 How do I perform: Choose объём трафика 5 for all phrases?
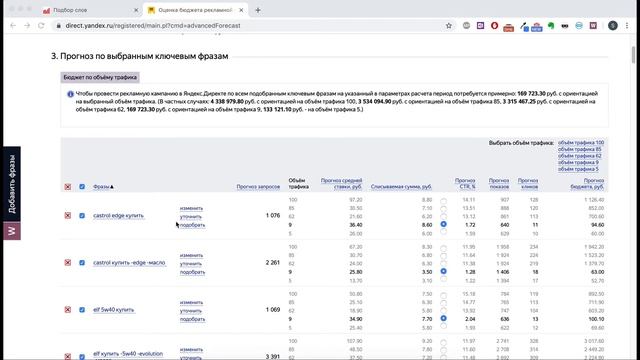pyautogui.click(x=578, y=169)
